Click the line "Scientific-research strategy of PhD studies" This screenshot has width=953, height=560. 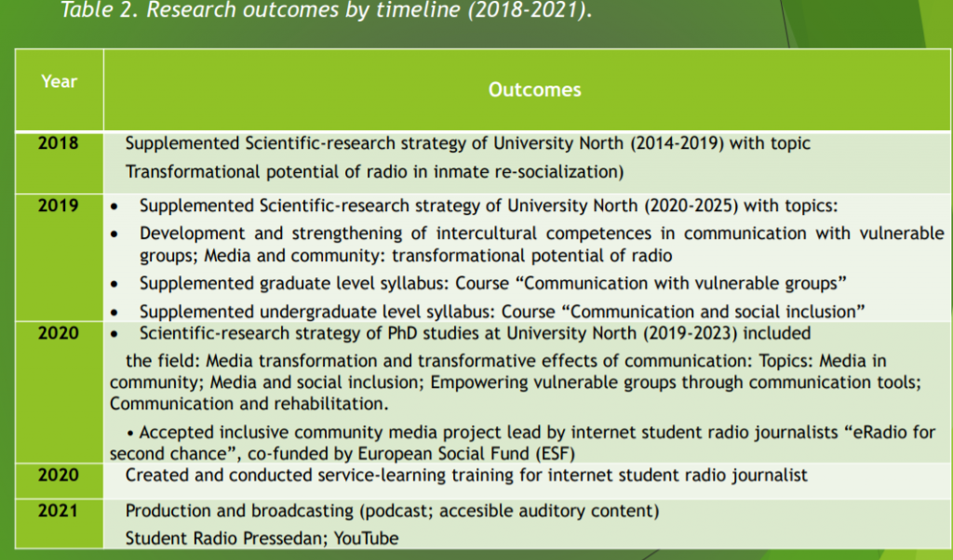tap(475, 333)
